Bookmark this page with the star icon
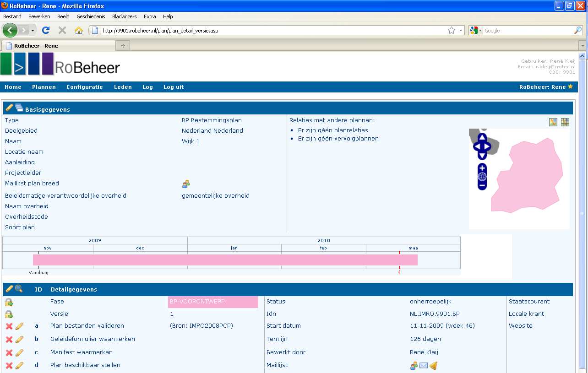Screen dimensions: 588x373 [452, 31]
